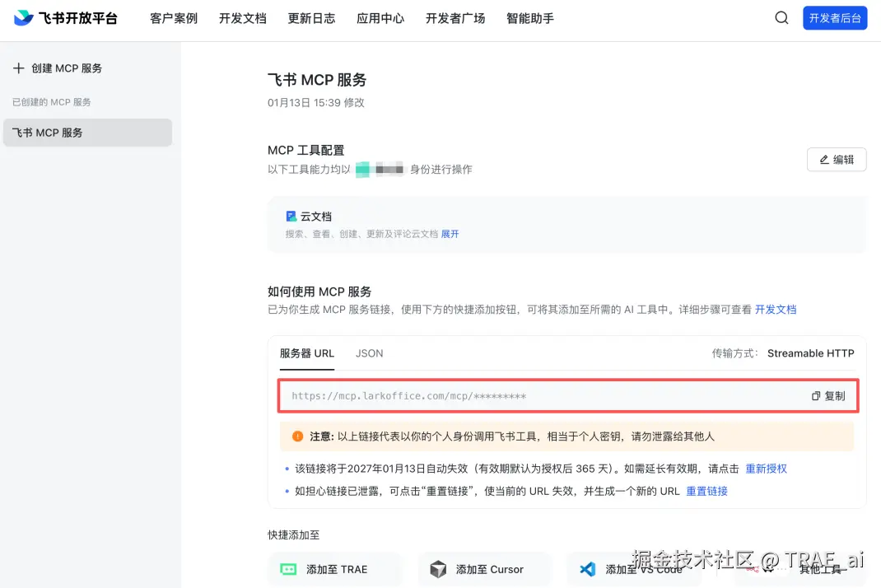The height and width of the screenshot is (588, 881).
Task: Click the MCP 工具配置 heading
Action: pyautogui.click(x=305, y=150)
